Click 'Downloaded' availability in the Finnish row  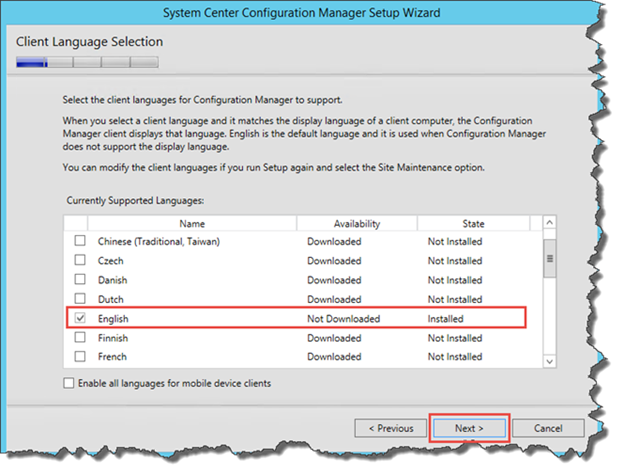(x=334, y=338)
